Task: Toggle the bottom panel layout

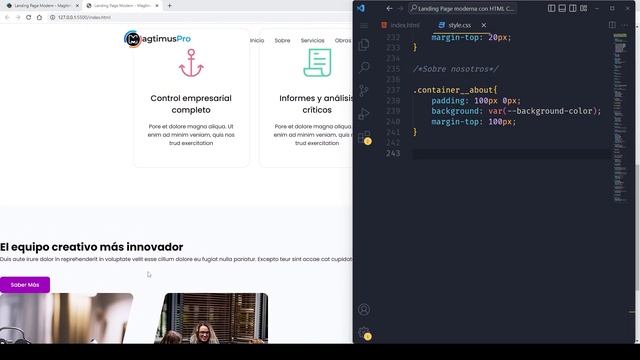Action: pos(562,8)
